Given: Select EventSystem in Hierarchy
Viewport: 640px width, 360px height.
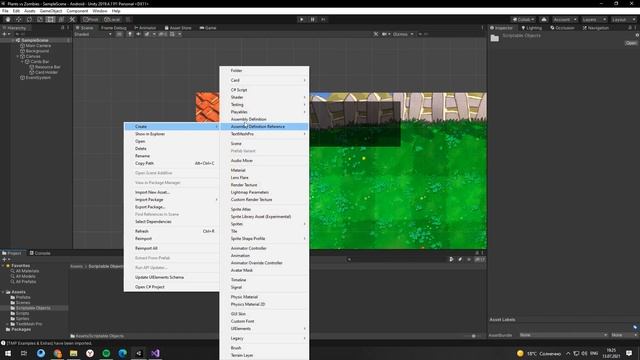Looking at the screenshot, I should [38, 78].
